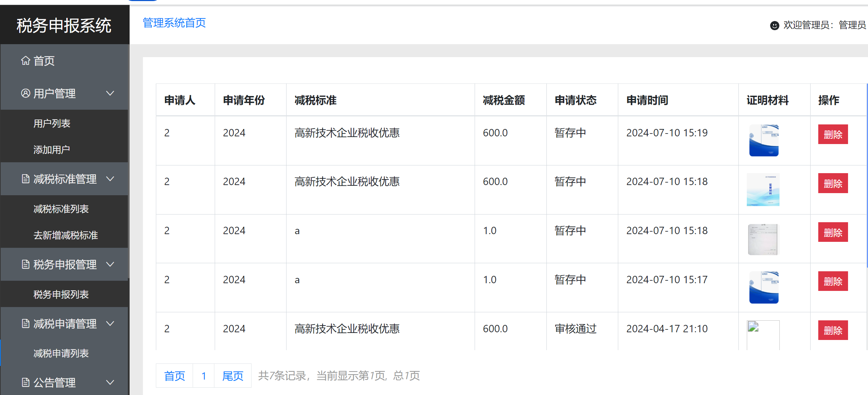868x395 pixels.
Task: Click the 用户管理 user icon
Action: click(25, 93)
